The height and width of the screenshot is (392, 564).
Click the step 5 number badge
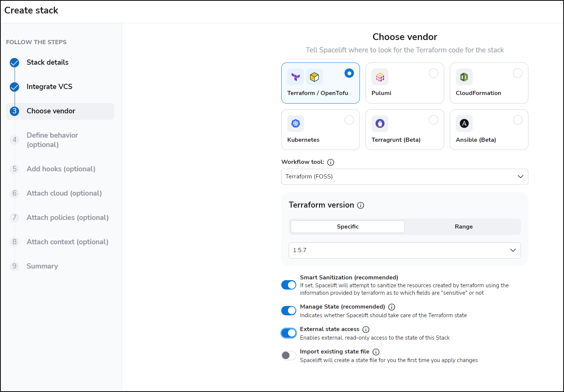point(14,169)
